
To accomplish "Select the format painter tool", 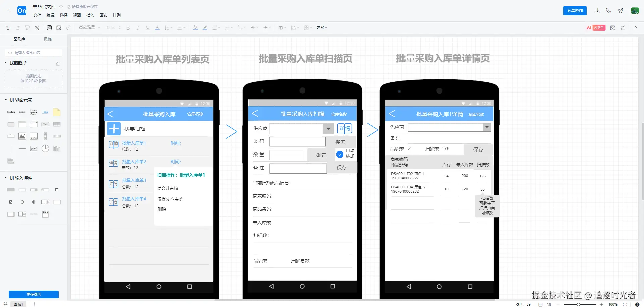I will tap(28, 28).
